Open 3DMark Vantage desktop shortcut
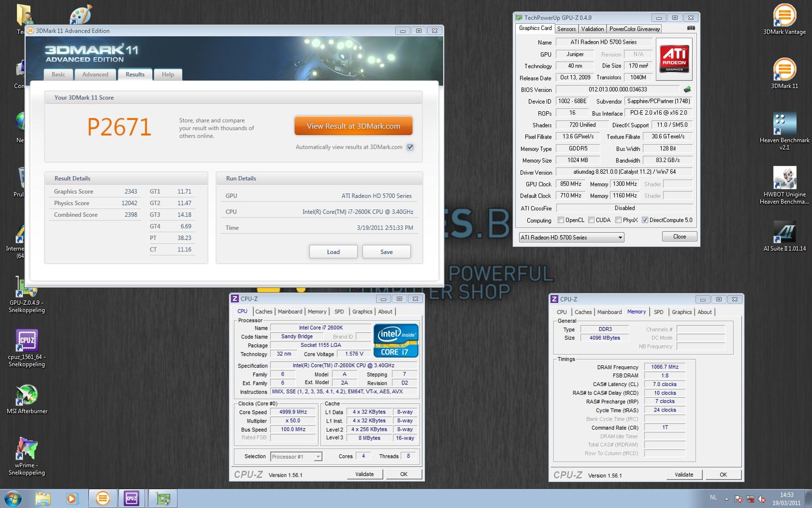The height and width of the screenshot is (508, 812). point(784,20)
